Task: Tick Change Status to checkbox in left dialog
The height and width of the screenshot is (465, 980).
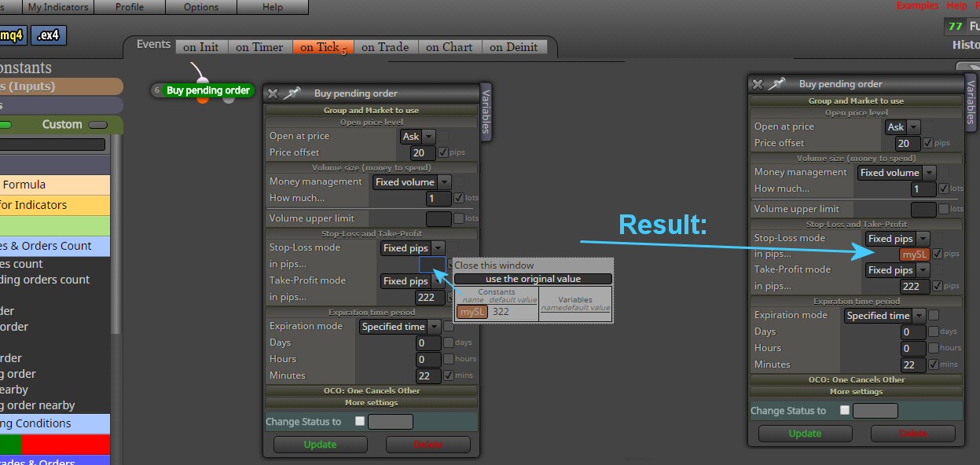Action: pos(360,421)
